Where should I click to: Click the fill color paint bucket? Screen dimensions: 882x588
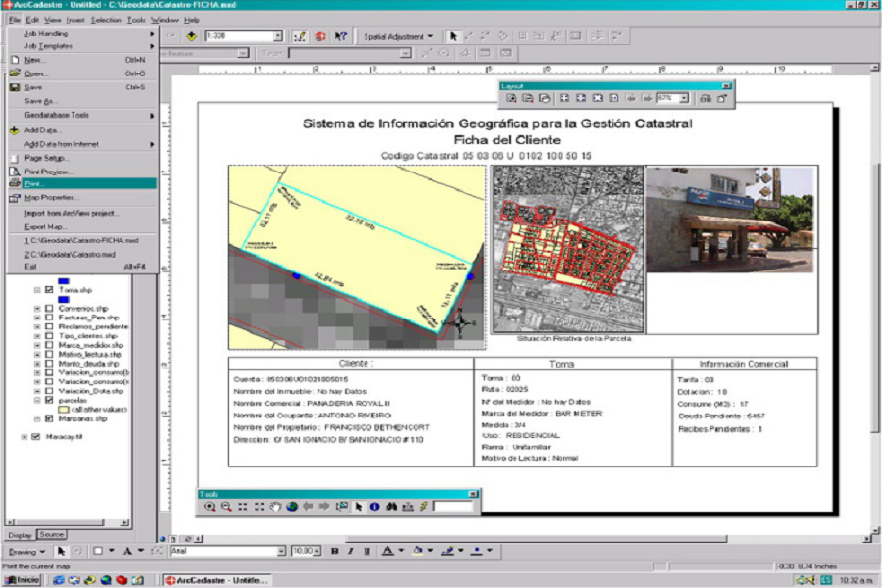pos(417,551)
